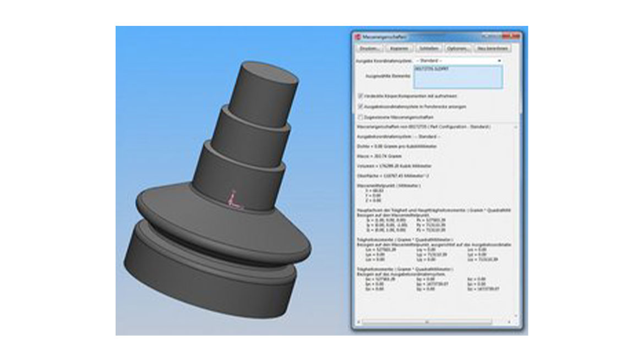The width and height of the screenshot is (644, 362).
Task: Click the Neu berechnen button
Action: [x=493, y=48]
